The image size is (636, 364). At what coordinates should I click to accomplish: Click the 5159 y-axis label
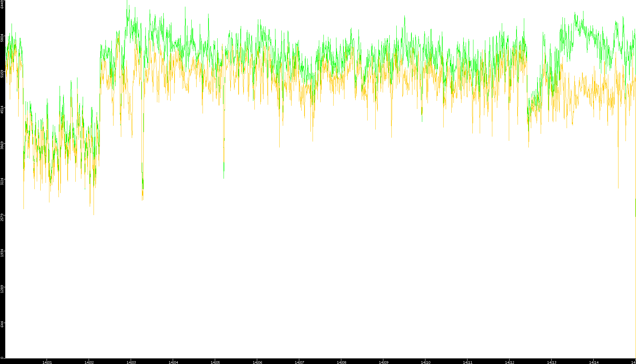click(x=2, y=74)
